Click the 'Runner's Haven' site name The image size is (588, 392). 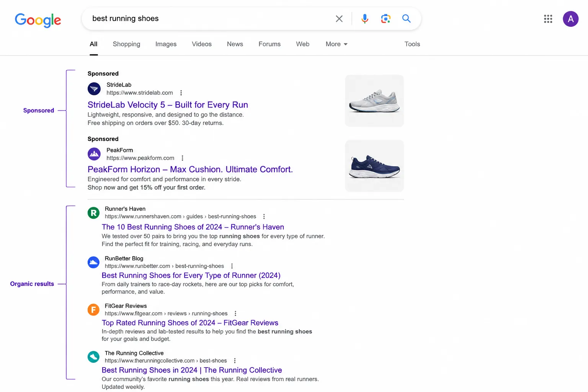click(x=125, y=209)
